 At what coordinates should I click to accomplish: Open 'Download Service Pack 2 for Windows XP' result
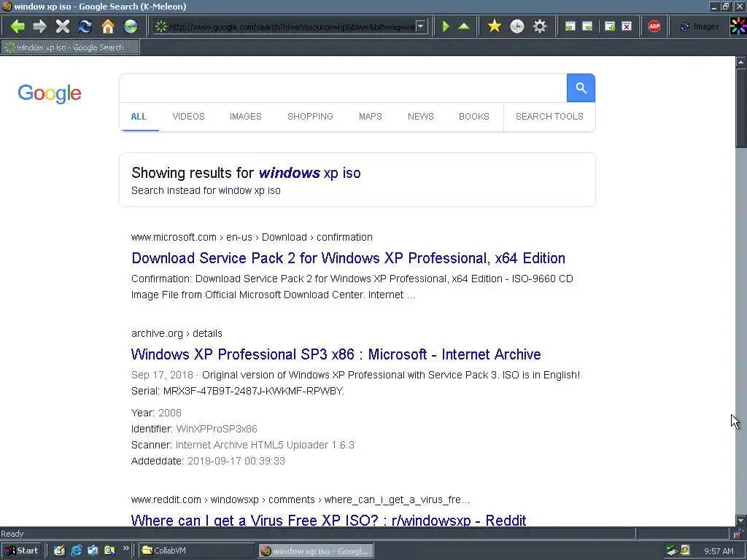[348, 258]
